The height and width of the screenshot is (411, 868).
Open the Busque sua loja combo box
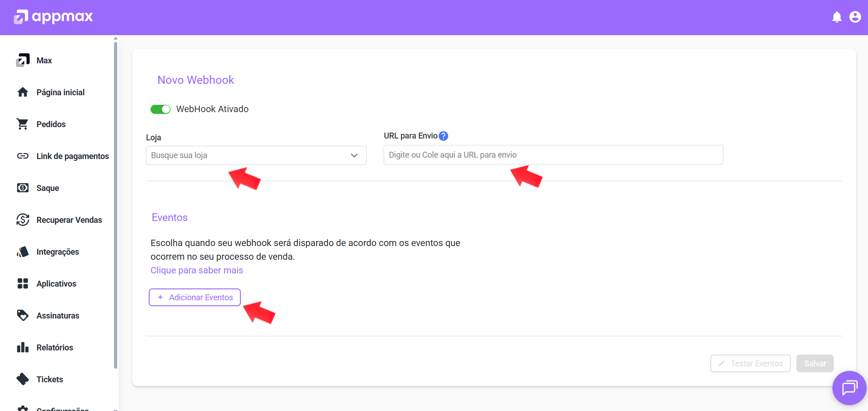(x=249, y=155)
